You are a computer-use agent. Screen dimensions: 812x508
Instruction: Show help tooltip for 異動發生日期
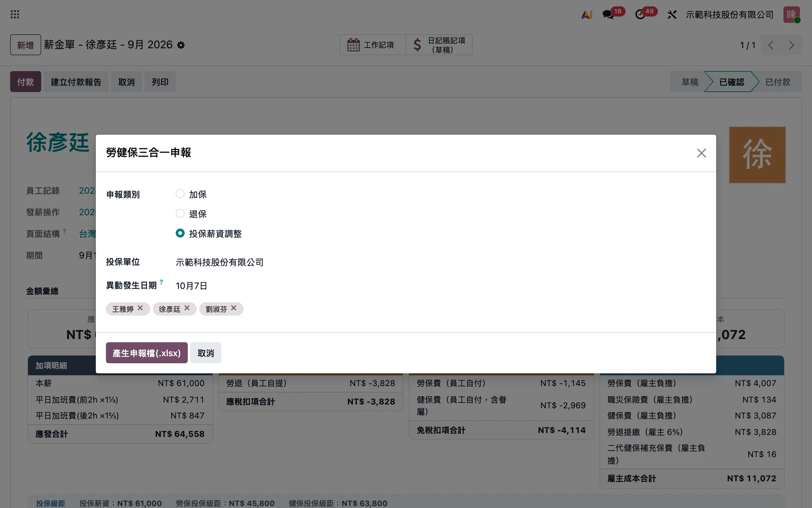point(161,282)
